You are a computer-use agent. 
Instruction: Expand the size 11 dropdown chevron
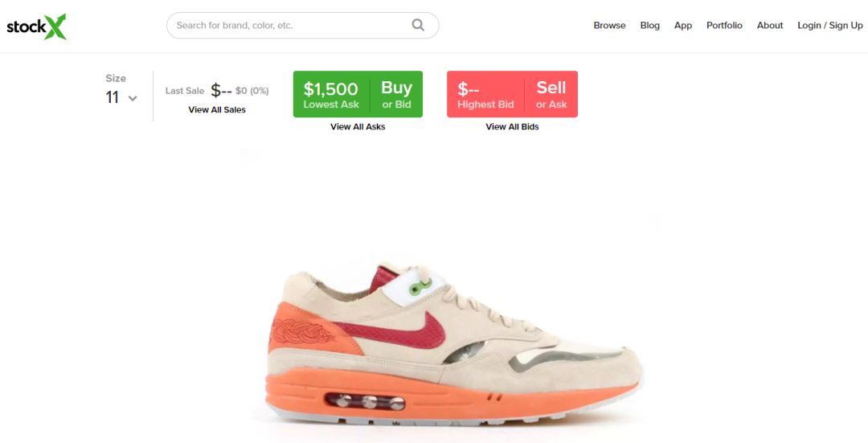[133, 99]
